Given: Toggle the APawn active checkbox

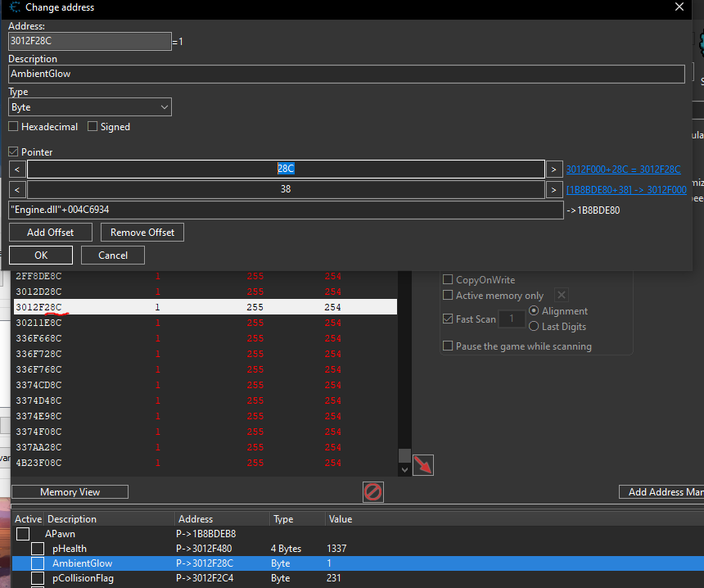Looking at the screenshot, I should tap(23, 534).
